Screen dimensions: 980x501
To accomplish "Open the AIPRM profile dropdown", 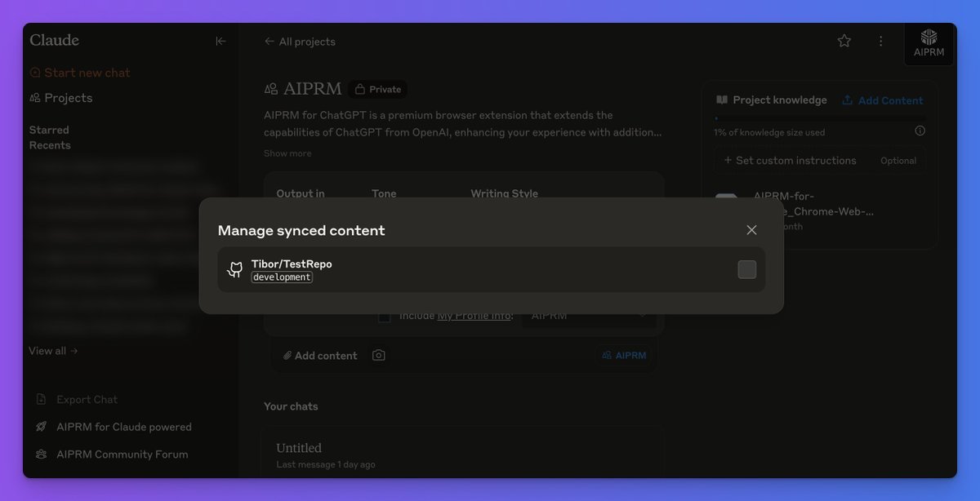I will pos(589,316).
